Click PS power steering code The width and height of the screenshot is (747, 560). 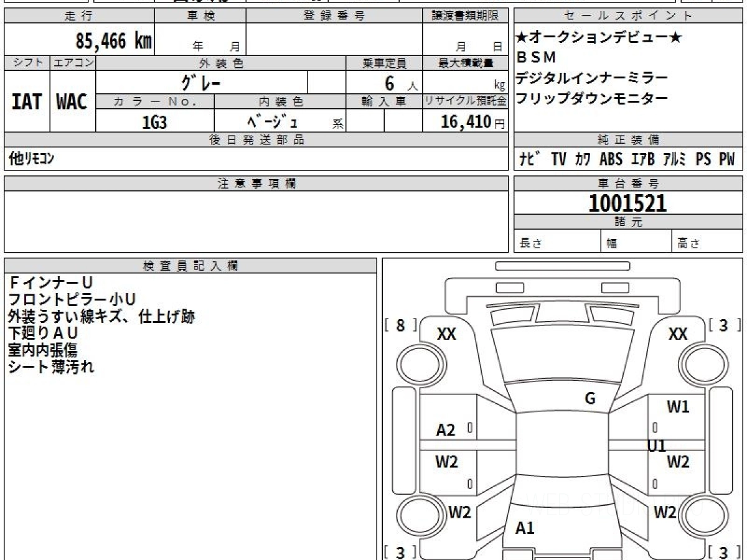(703, 159)
